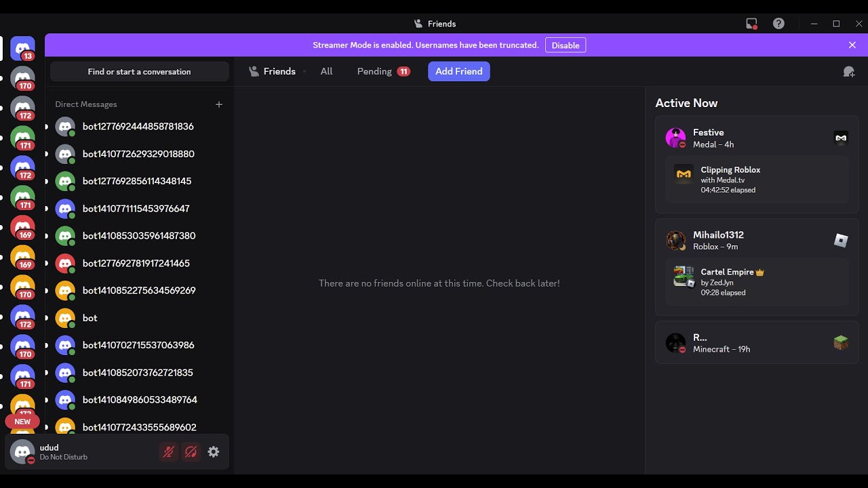
Task: Click the udud username in user panel
Action: click(x=49, y=448)
